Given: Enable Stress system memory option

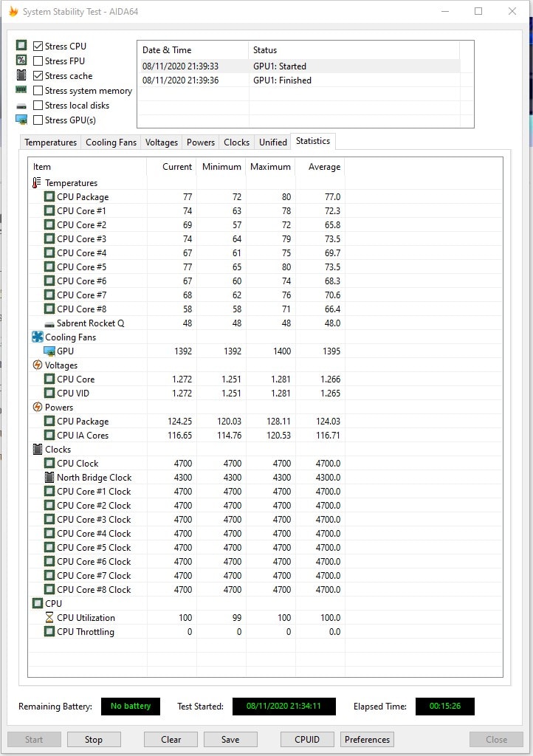Looking at the screenshot, I should click(x=38, y=91).
